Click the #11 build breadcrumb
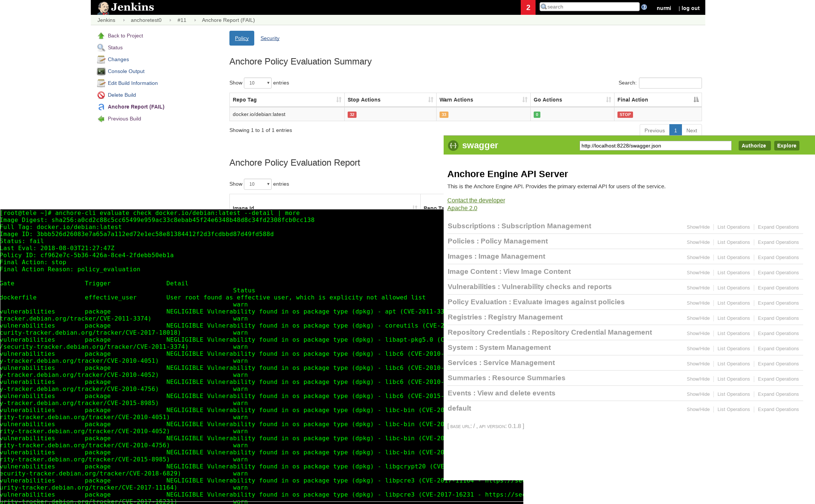 pyautogui.click(x=182, y=20)
